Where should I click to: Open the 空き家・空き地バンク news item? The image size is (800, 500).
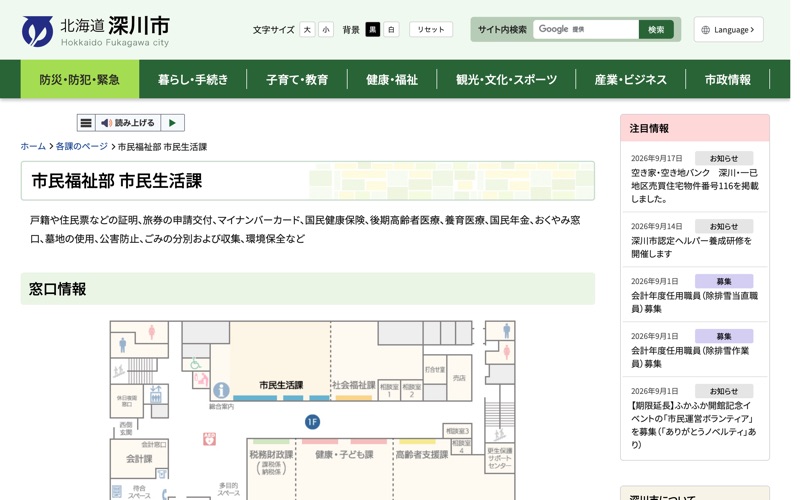pos(694,186)
